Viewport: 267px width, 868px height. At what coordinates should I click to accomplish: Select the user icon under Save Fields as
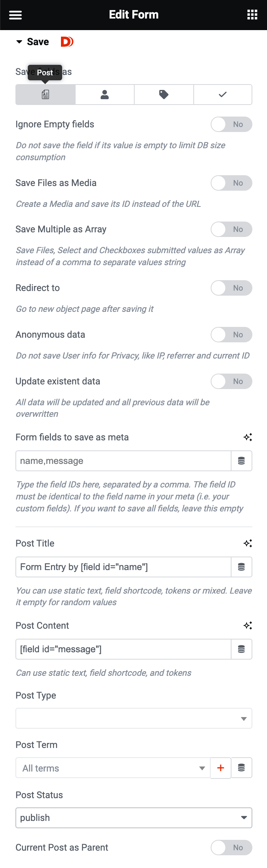click(104, 94)
